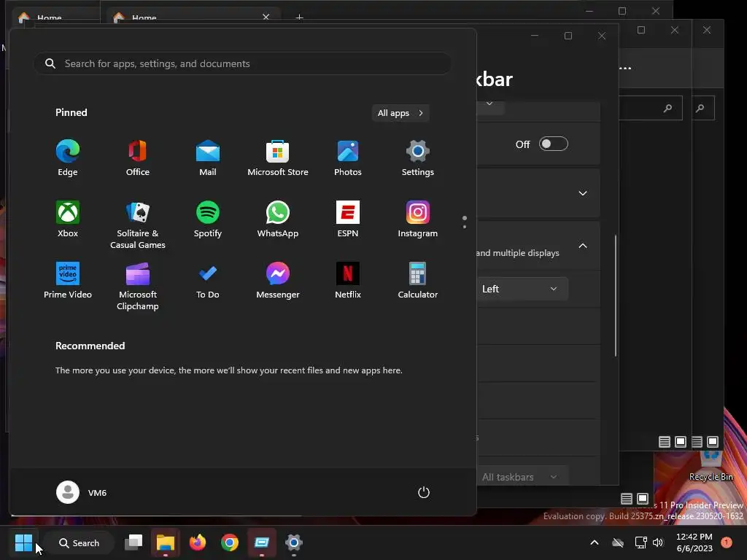Open taskbar Search box
This screenshot has height=560, width=747.
(x=79, y=542)
